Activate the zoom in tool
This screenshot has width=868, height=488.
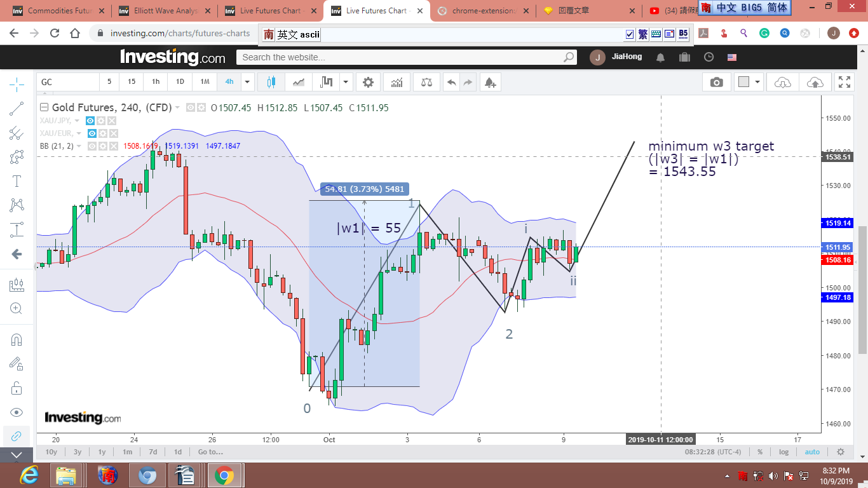pyautogui.click(x=17, y=309)
